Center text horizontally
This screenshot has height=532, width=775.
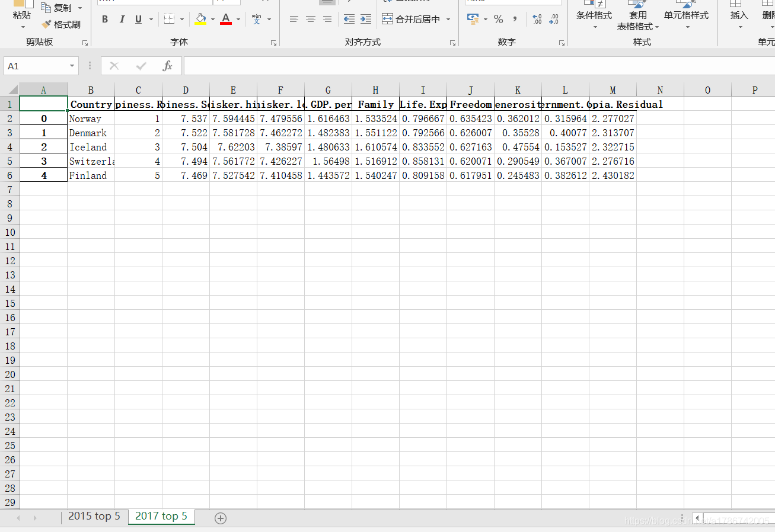310,19
